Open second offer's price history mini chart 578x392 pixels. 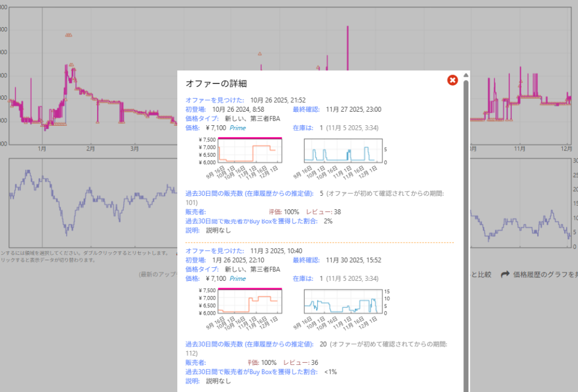pos(249,301)
